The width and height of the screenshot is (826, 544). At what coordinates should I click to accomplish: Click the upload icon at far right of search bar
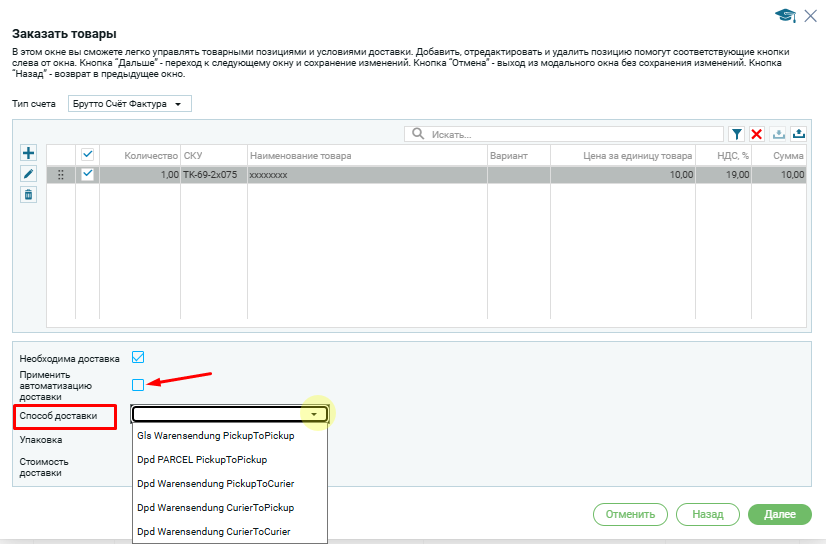coord(799,134)
